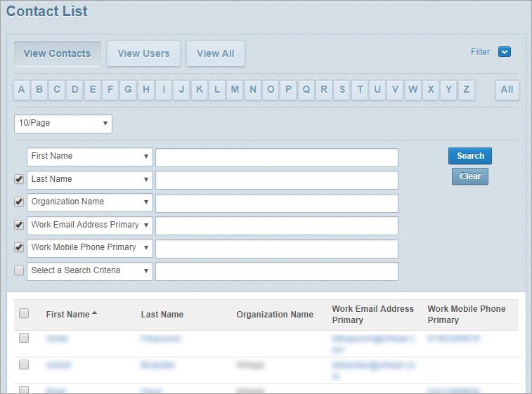Filter contacts by letter I
The height and width of the screenshot is (394, 532).
coord(164,90)
